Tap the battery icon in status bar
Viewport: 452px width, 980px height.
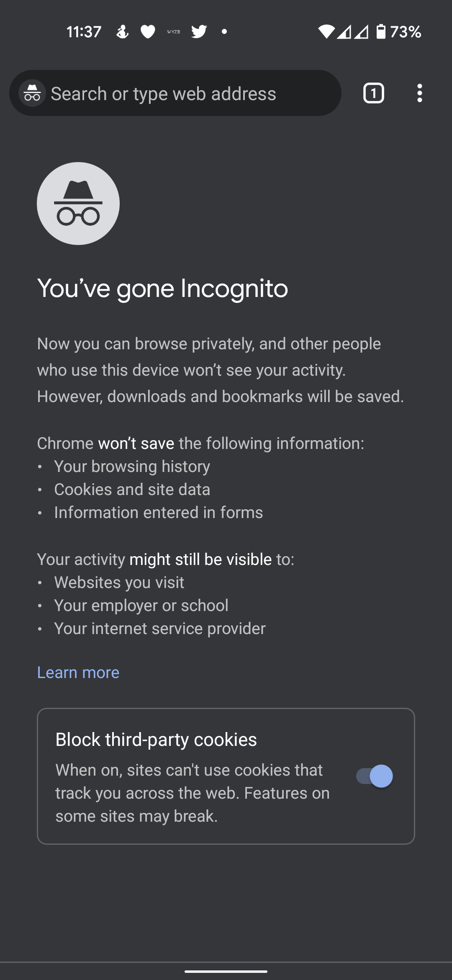coord(381,31)
